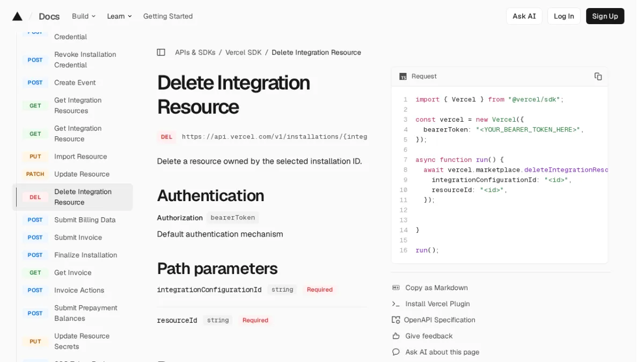
Task: Click PATCH badge for Update Resource
Action: 35,174
